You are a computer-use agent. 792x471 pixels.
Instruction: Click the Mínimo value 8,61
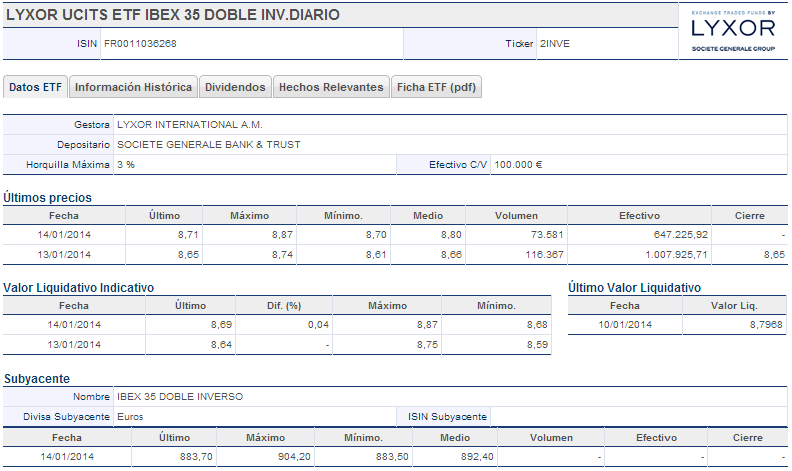click(376, 254)
